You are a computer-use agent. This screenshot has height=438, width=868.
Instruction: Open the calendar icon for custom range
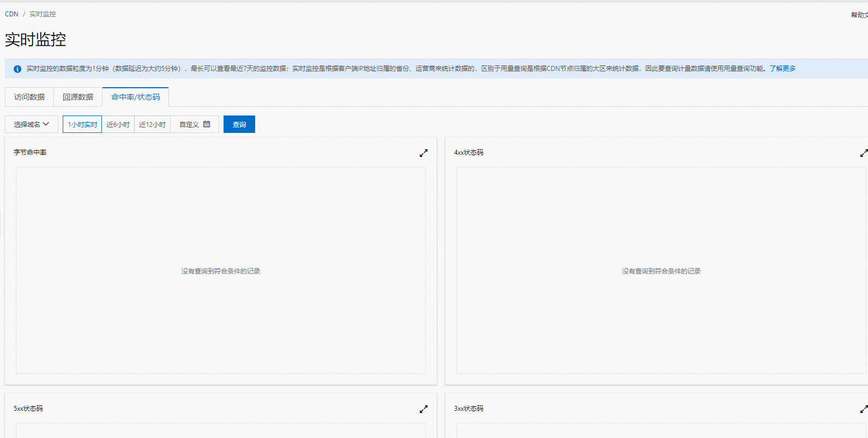click(207, 124)
